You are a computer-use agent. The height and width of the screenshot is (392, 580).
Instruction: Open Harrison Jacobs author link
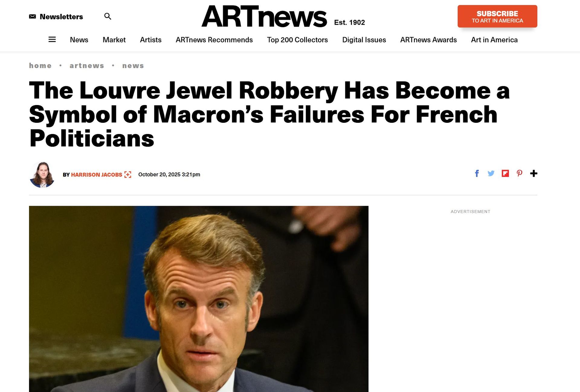point(96,175)
